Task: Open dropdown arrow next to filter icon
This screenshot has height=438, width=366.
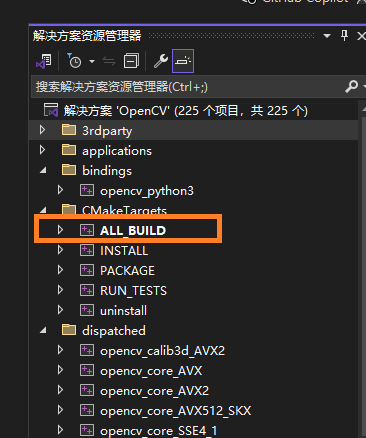Action: pos(92,61)
